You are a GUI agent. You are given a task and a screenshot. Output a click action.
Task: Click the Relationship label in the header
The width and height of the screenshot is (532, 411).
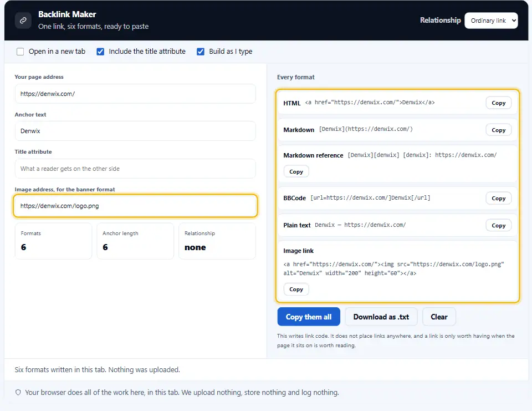pyautogui.click(x=441, y=21)
